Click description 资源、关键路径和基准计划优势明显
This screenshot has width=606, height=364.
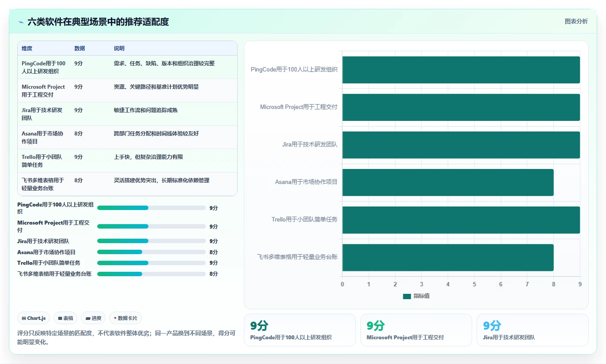point(156,87)
